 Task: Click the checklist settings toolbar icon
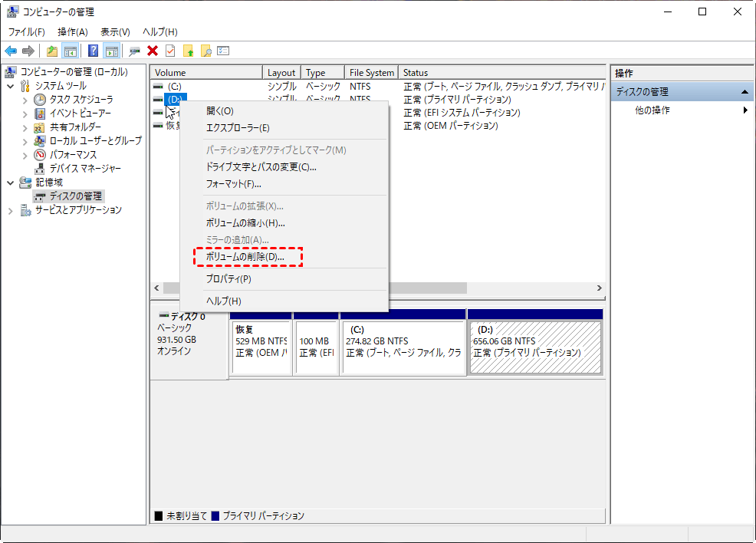(223, 51)
